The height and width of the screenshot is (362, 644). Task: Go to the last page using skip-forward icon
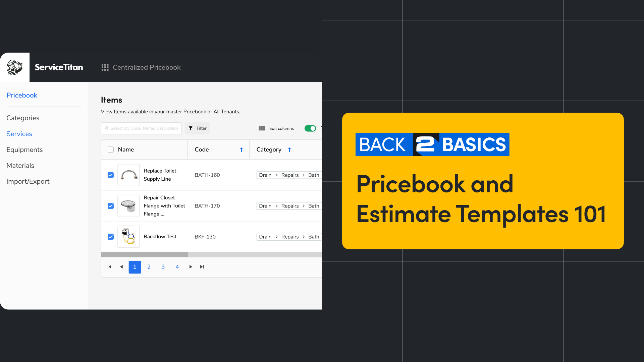coord(202,267)
